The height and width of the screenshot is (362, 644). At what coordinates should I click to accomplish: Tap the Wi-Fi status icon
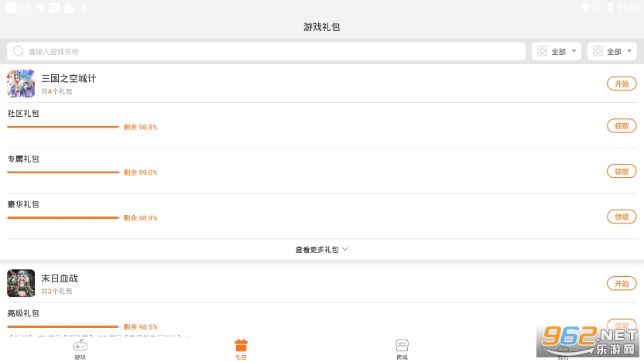pos(584,8)
